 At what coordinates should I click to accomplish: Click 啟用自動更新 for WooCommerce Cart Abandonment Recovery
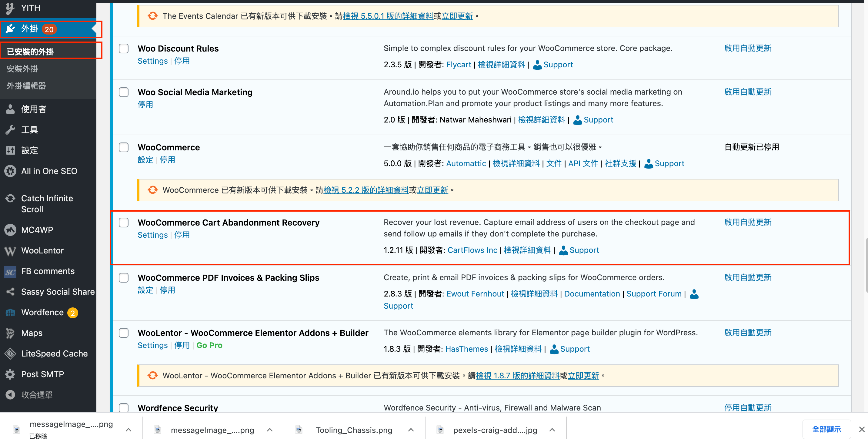[747, 222]
